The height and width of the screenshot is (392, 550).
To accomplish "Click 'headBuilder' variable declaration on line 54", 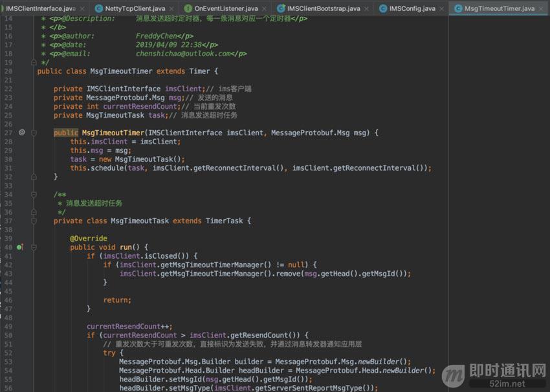I will (261, 371).
